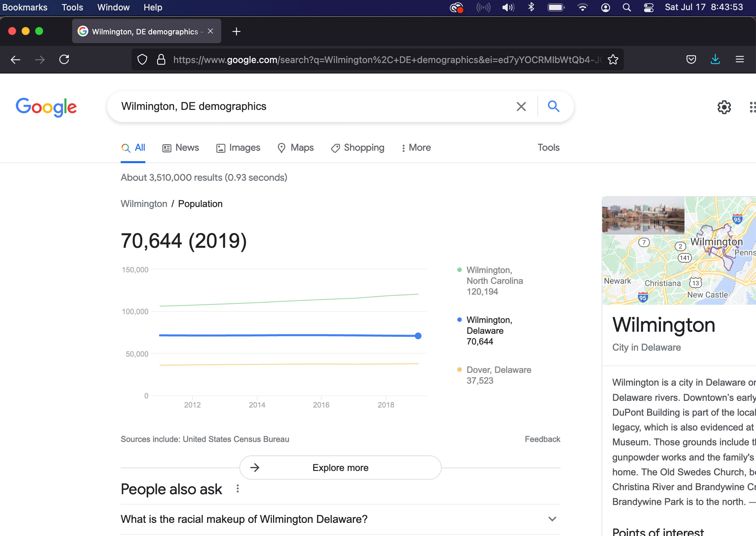756x536 pixels.
Task: Clear the search box text
Action: [521, 107]
